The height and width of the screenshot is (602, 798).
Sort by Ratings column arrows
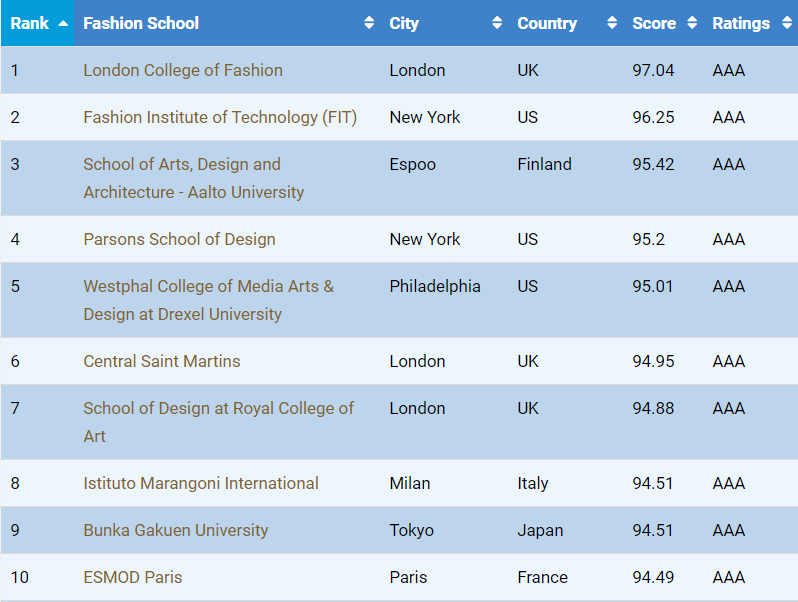click(787, 23)
